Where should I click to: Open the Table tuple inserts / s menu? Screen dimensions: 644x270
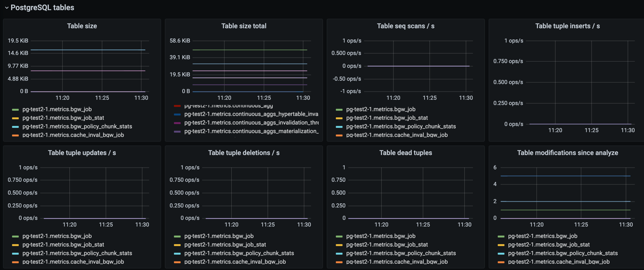[567, 26]
